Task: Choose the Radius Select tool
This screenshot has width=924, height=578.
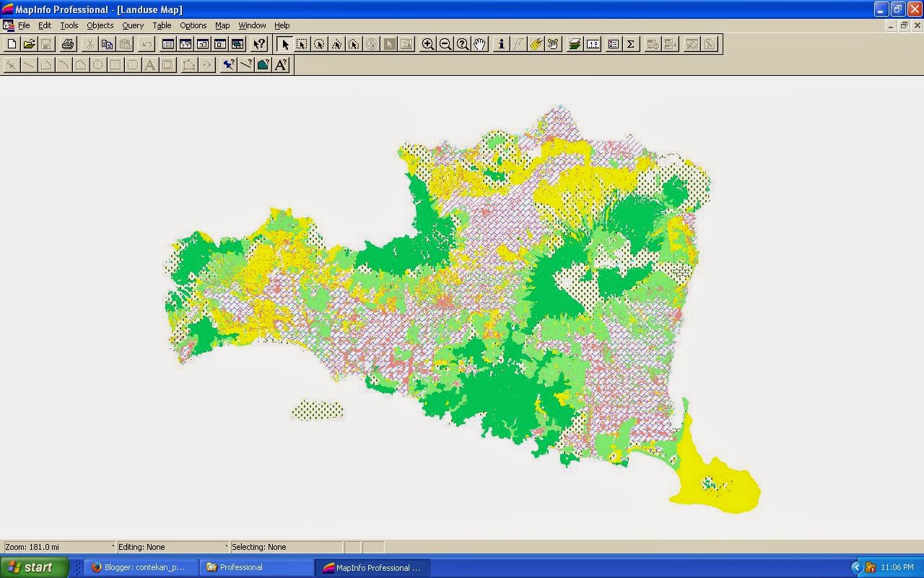Action: (x=319, y=44)
